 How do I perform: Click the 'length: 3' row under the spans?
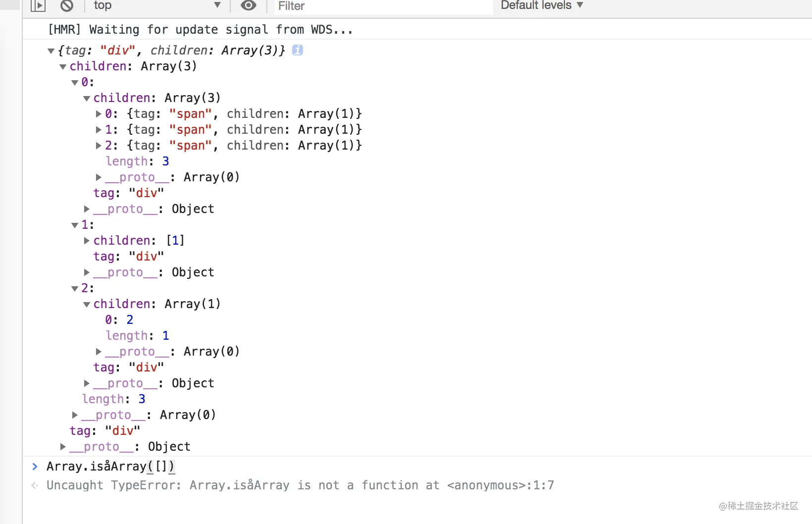[138, 161]
